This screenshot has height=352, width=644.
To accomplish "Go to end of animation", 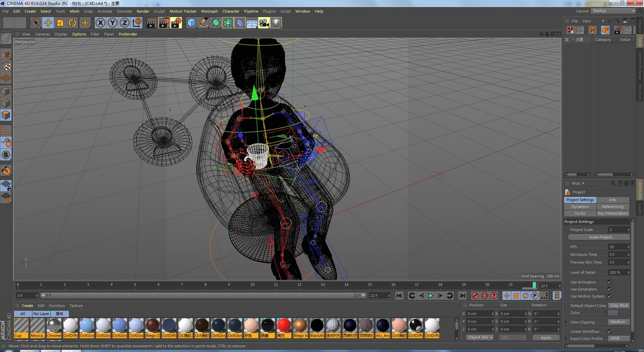I will (x=462, y=296).
